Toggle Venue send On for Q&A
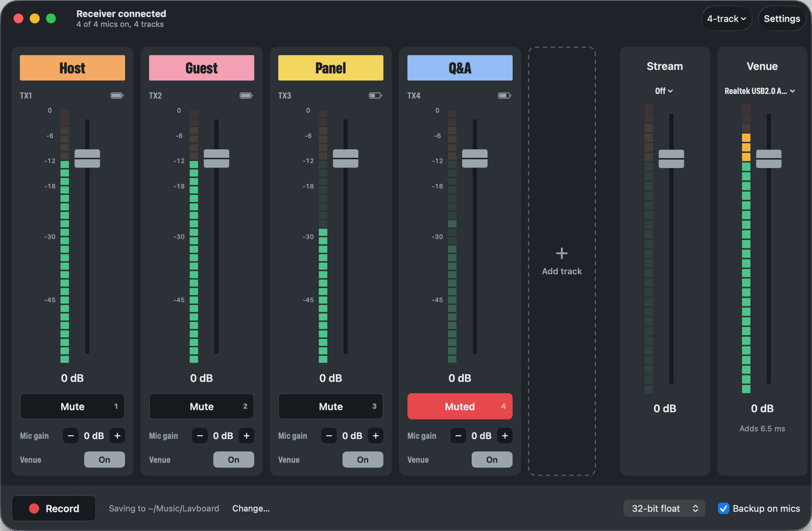This screenshot has width=812, height=531. tap(492, 460)
